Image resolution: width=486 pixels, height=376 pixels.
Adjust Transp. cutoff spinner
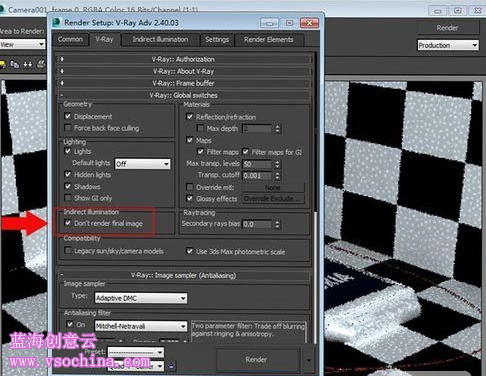pyautogui.click(x=277, y=176)
